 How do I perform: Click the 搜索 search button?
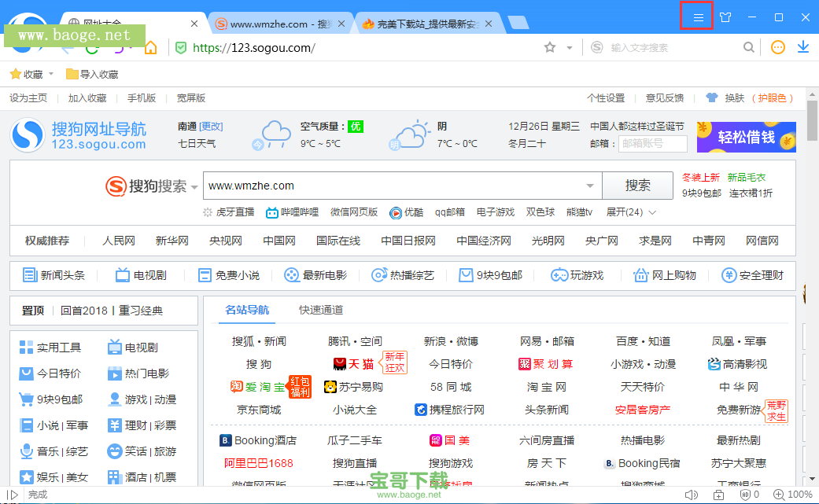(x=637, y=186)
